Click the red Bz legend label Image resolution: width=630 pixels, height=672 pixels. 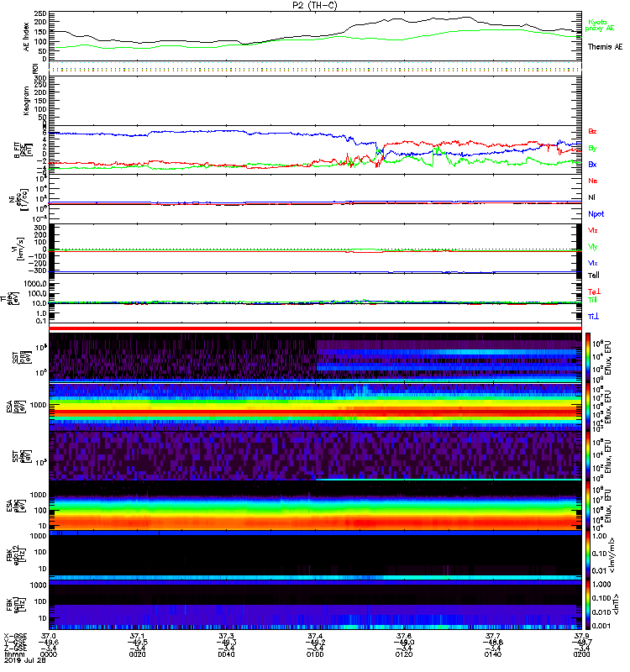592,131
